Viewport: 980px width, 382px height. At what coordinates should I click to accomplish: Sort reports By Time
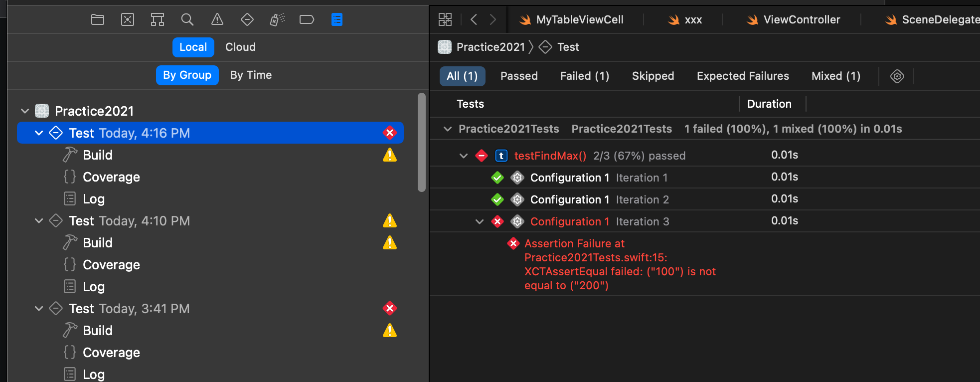point(251,75)
